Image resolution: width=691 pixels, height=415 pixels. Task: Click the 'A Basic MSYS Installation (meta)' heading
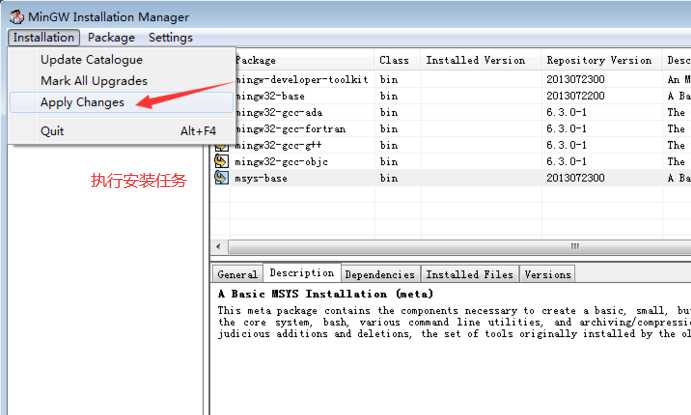(325, 294)
